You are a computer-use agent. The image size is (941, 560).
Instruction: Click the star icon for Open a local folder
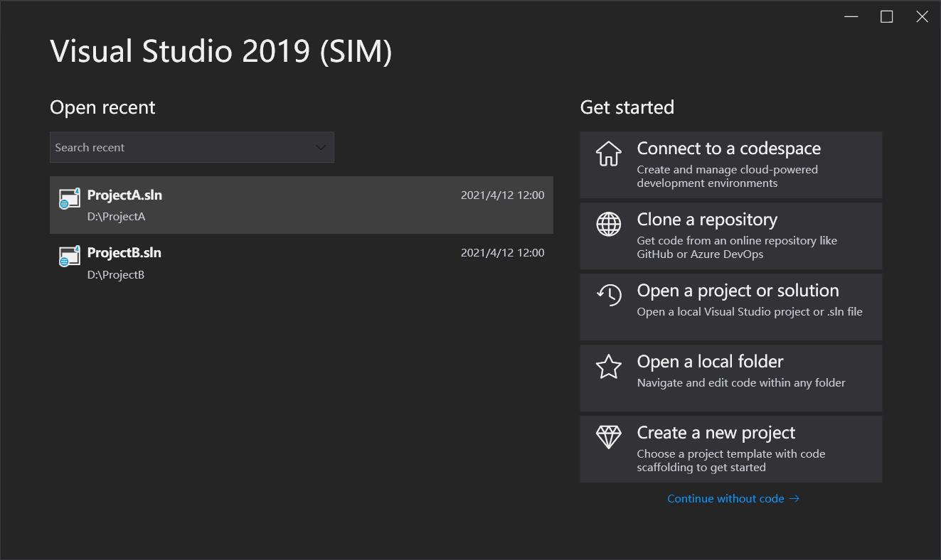tap(608, 367)
